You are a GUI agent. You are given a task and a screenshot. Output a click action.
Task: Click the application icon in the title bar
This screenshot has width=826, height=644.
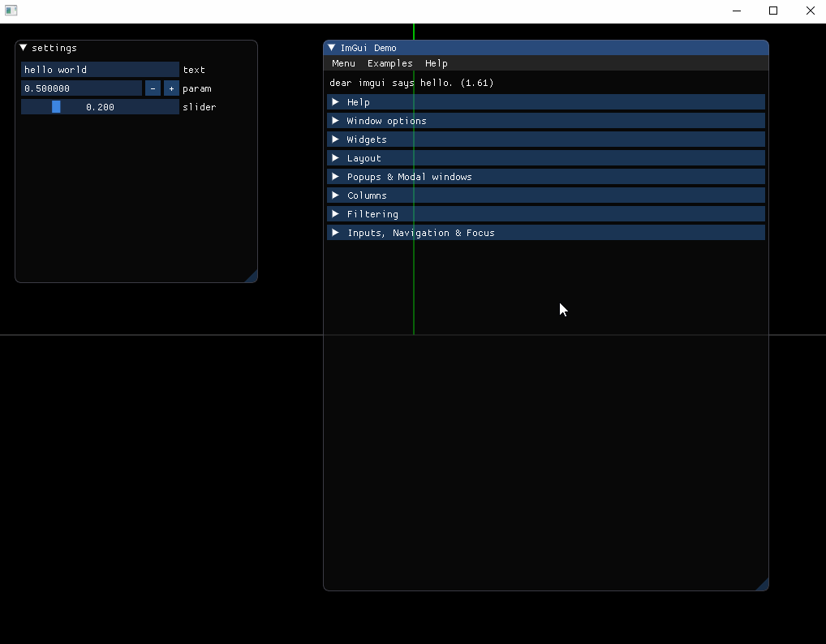coord(11,11)
